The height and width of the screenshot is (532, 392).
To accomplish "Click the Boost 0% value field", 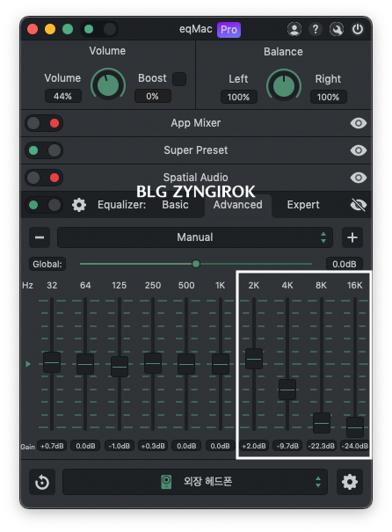I will [x=153, y=96].
